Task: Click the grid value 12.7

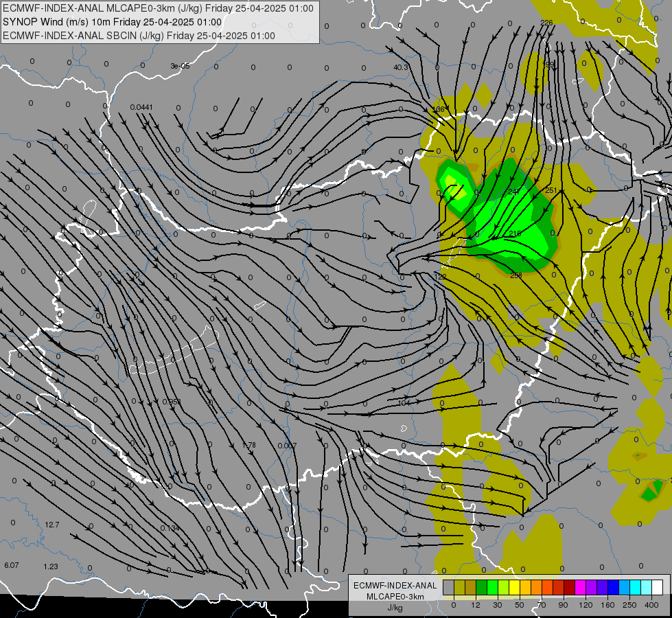Action: coord(52,525)
